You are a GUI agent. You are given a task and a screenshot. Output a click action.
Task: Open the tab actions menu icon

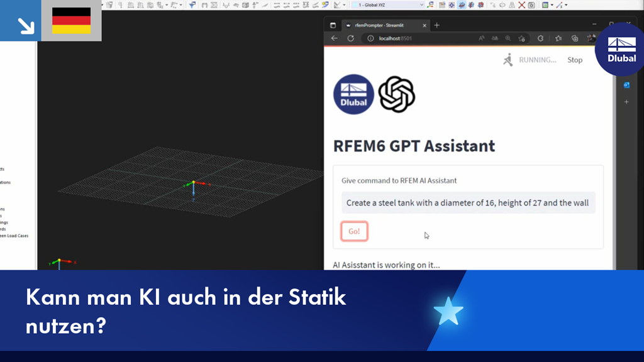333,25
